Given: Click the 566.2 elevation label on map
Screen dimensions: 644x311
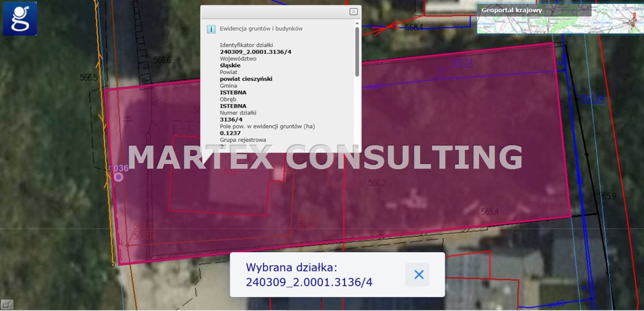Looking at the screenshot, I should pyautogui.click(x=377, y=183).
